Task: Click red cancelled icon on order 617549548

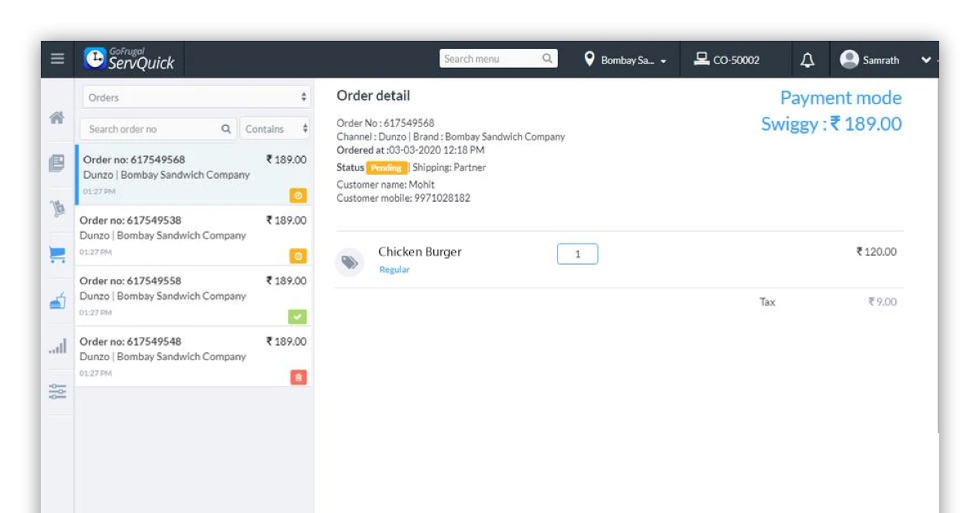Action: pyautogui.click(x=298, y=377)
